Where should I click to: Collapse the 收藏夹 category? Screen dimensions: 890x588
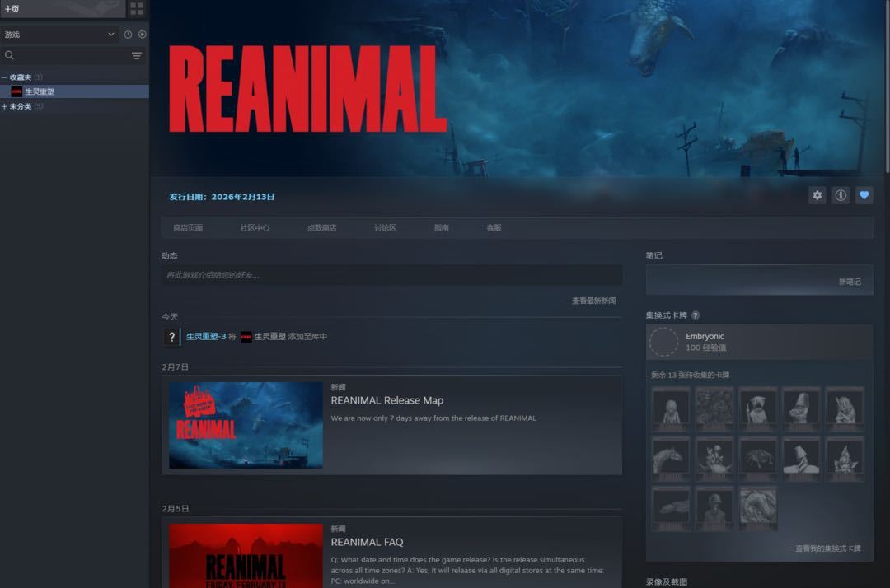pos(5,77)
